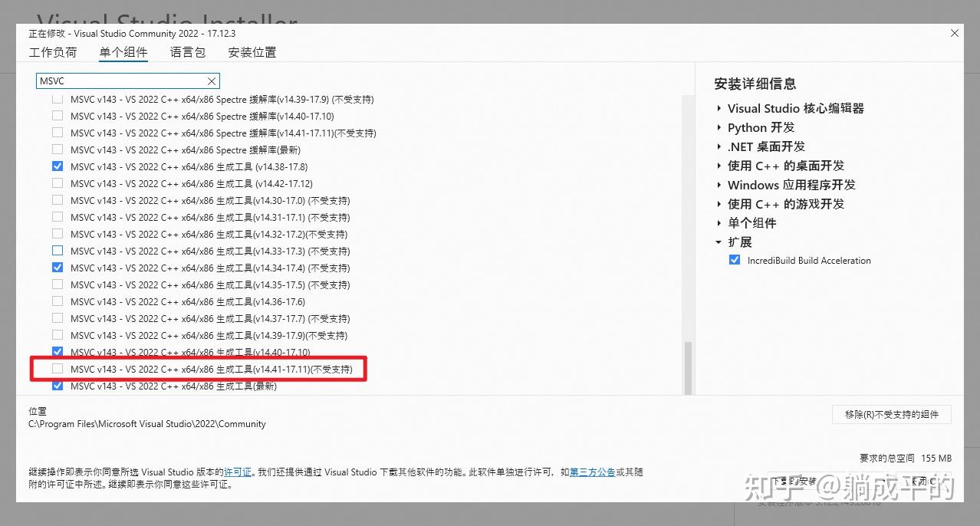This screenshot has width=980, height=526.
Task: Check the highlighted v14.41-17.11 component
Action: tap(58, 368)
